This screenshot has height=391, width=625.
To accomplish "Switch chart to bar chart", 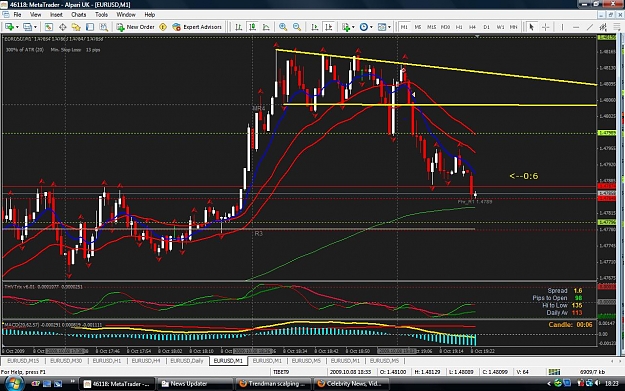I will (x=238, y=27).
